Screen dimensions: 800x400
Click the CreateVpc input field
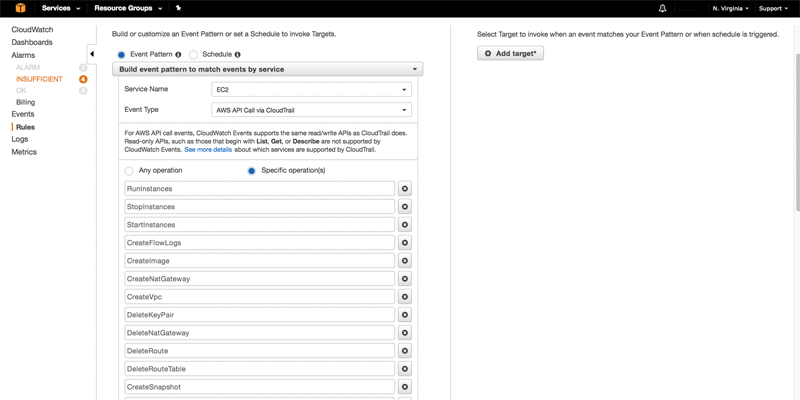[x=260, y=296]
